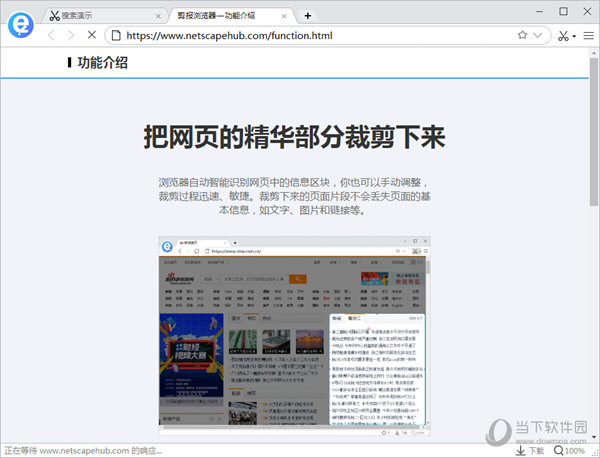Viewport: 600px width, 458px height.
Task: Click the 100% zoom control
Action: [x=569, y=451]
